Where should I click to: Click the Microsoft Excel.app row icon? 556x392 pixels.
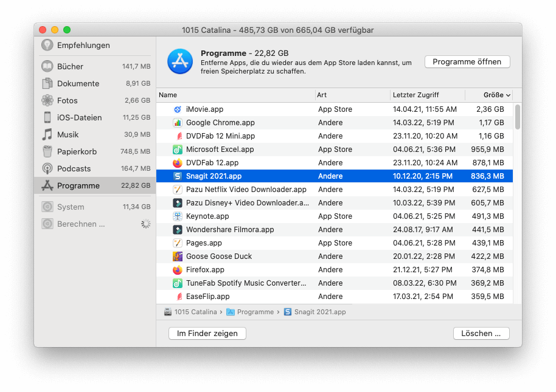click(177, 150)
